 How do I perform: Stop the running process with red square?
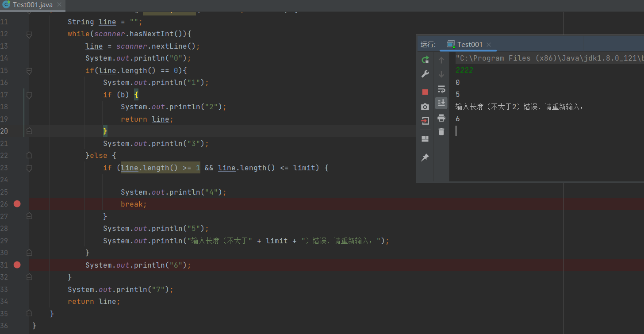(425, 92)
